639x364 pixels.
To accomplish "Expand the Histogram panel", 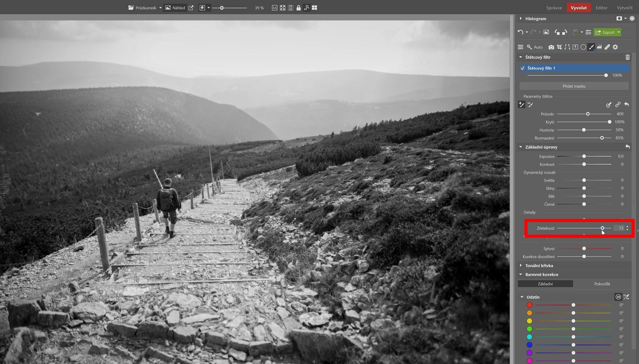I will 521,19.
